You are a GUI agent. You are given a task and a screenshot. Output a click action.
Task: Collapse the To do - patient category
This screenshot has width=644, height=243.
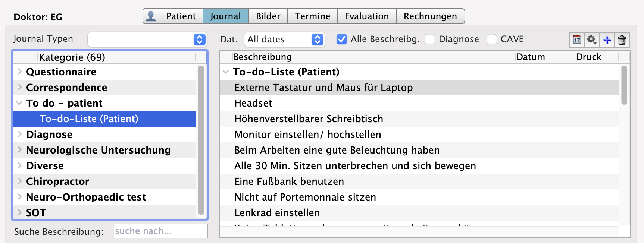(19, 103)
